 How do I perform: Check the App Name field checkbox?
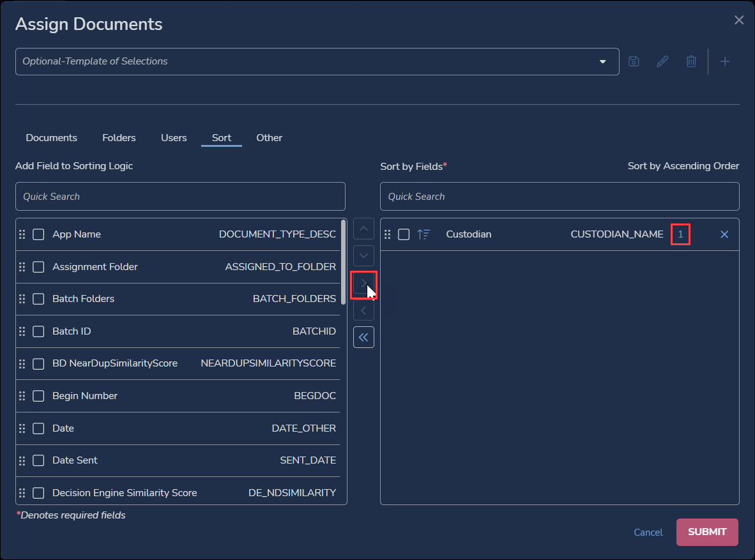[x=38, y=234]
